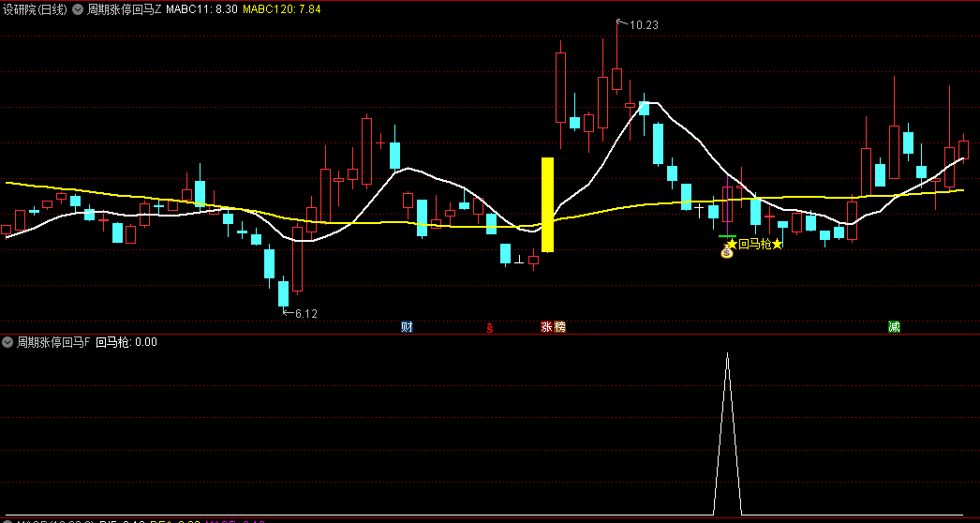Click the 周期涨停回马F indicator name
This screenshot has width=980, height=523.
[x=53, y=342]
